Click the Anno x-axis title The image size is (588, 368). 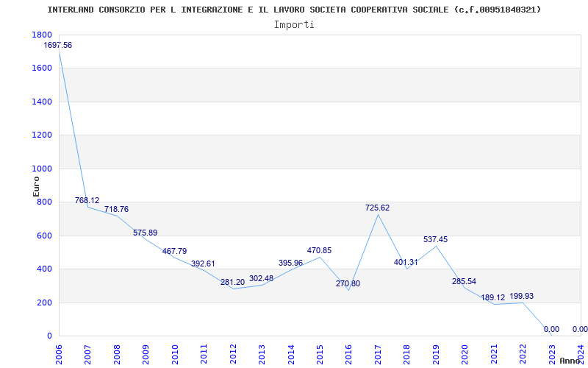570,361
